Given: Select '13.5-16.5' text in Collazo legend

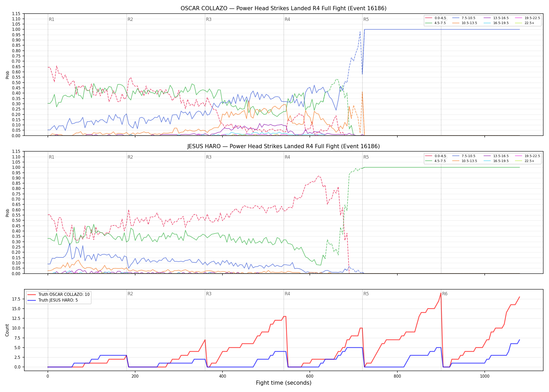Looking at the screenshot, I should (501, 18).
